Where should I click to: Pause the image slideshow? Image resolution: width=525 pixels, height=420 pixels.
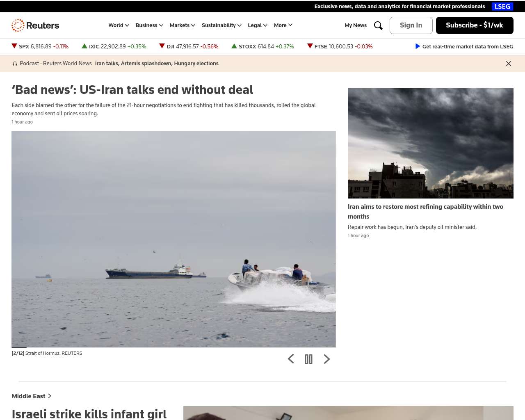tap(308, 359)
